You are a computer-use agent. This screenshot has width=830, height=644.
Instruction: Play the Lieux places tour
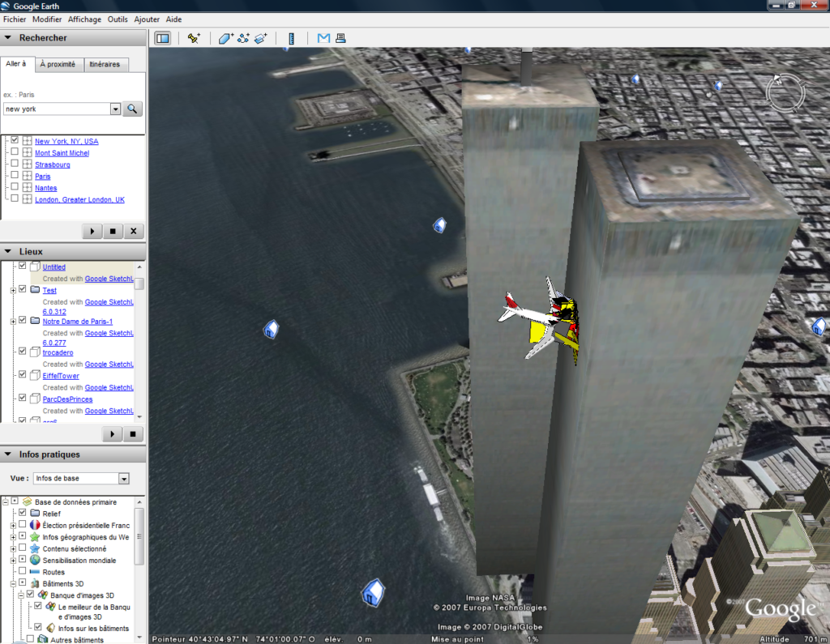point(112,434)
